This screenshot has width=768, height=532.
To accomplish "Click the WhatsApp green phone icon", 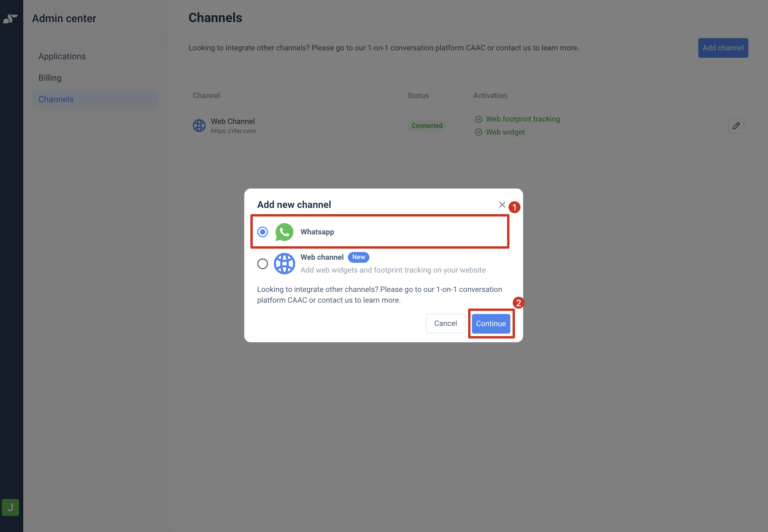I will (x=284, y=232).
